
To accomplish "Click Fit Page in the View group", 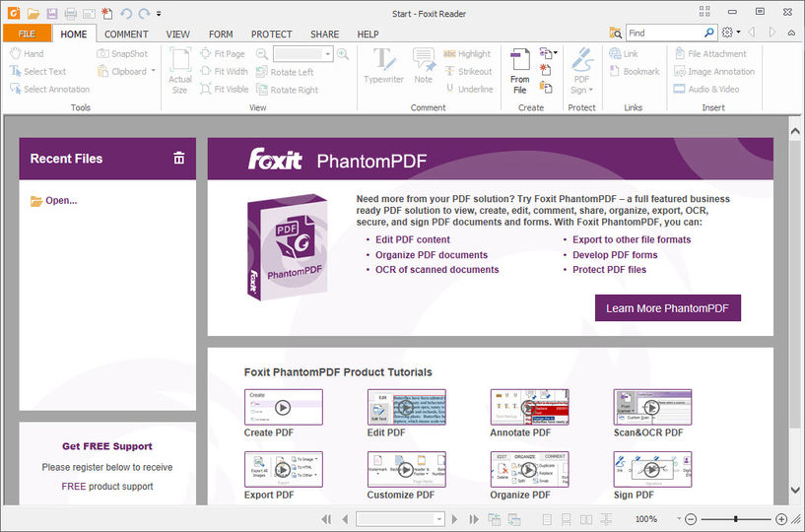I will click(223, 53).
